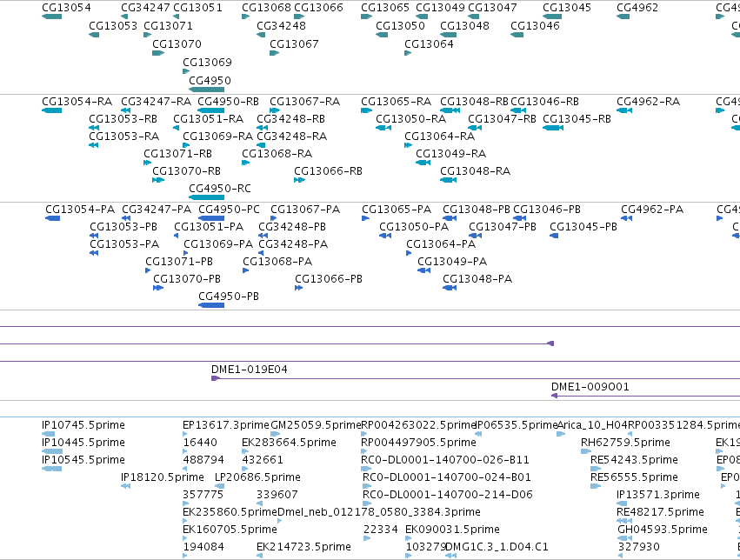The height and width of the screenshot is (560, 740).
Task: Select protein CG13049-PA
Action: click(x=423, y=270)
